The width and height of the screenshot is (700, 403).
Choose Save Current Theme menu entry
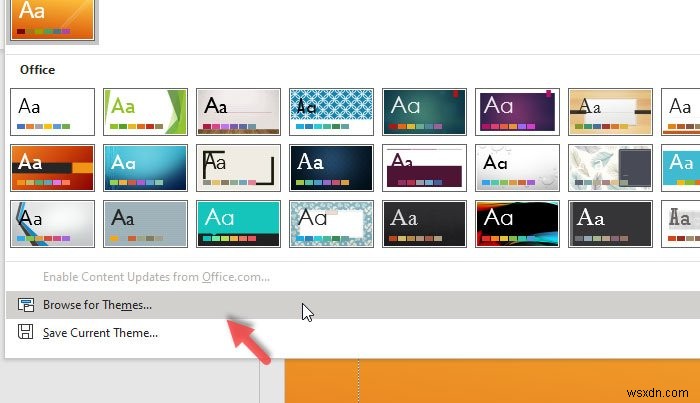coord(353,332)
